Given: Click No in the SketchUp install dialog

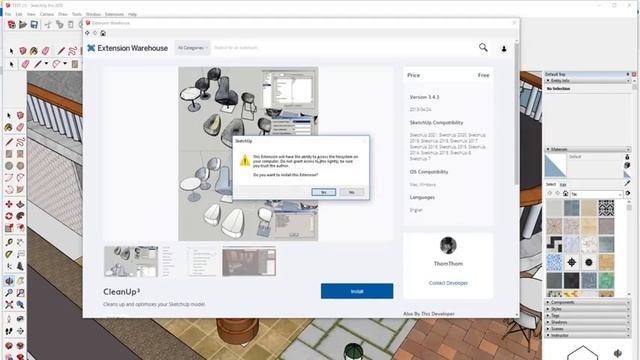Looking at the screenshot, I should tap(351, 192).
